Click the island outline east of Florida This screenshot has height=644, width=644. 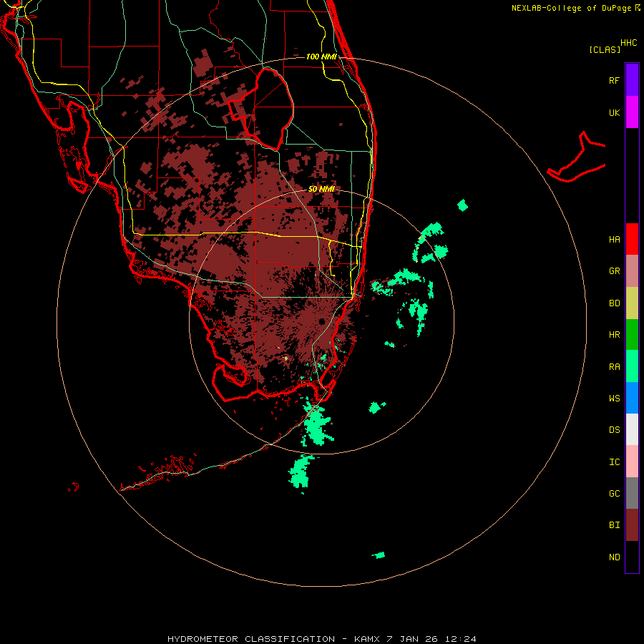[577, 157]
